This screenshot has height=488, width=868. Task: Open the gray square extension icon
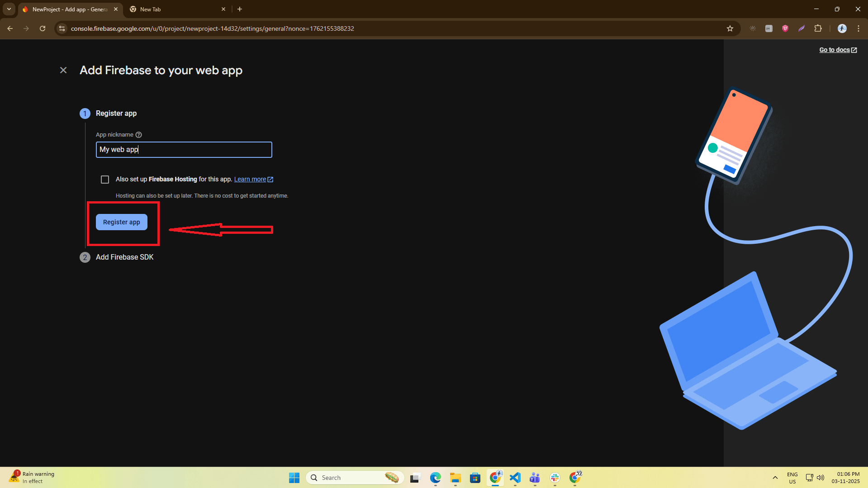pyautogui.click(x=769, y=28)
